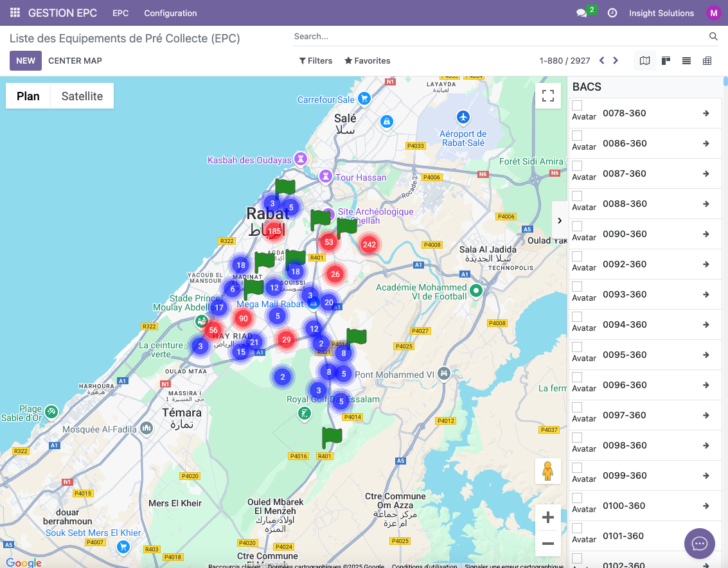The height and width of the screenshot is (568, 728).
Task: Switch to pivot table view icon
Action: (707, 61)
